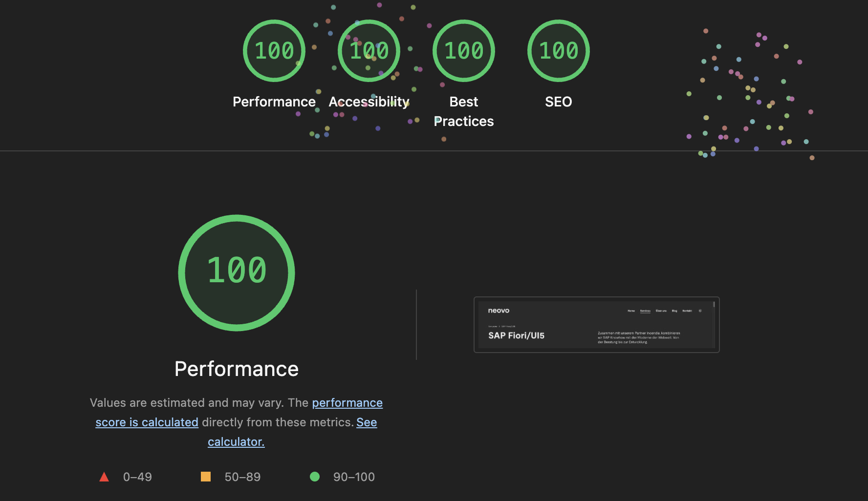Open the See calculator link
Viewport: 868px width, 501px height.
click(292, 432)
